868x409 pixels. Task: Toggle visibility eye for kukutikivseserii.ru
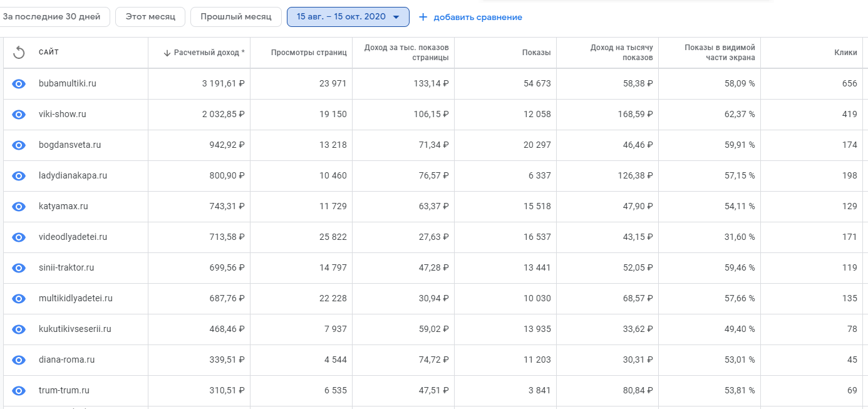coord(19,329)
